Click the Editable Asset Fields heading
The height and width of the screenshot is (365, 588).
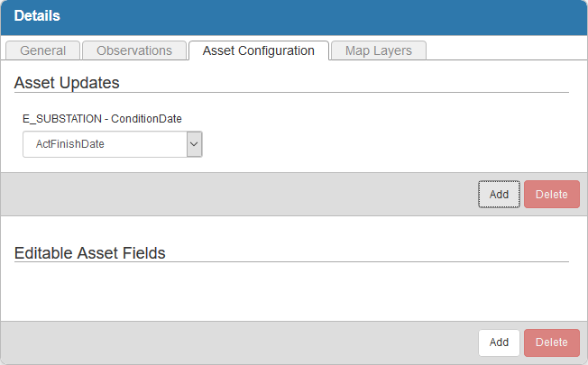tap(89, 253)
